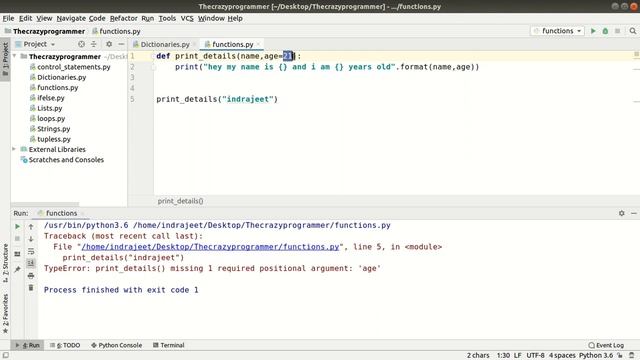Click the print_details() breadcrumb
640x360 pixels.
(180, 201)
